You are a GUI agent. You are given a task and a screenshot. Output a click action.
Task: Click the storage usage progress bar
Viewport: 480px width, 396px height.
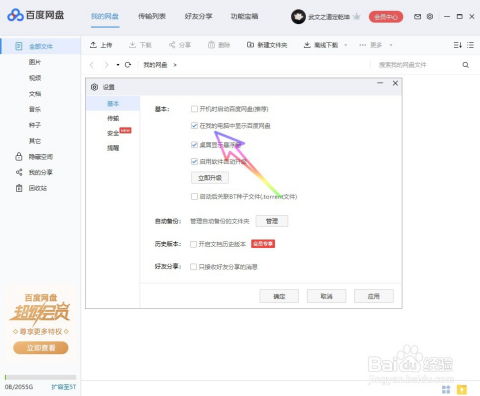[x=40, y=377]
